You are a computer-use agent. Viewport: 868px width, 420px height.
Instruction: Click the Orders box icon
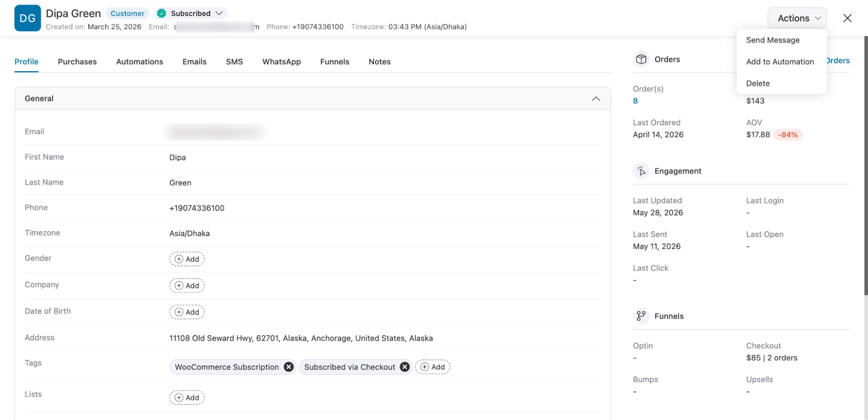(641, 59)
